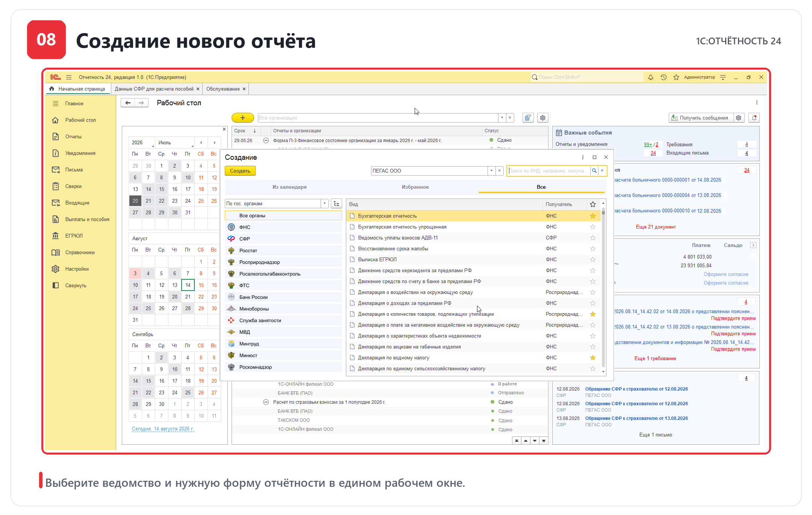812x515 pixels.
Task: Toggle favorite star for Декларация по акцизам на табачные изделия
Action: point(593,347)
